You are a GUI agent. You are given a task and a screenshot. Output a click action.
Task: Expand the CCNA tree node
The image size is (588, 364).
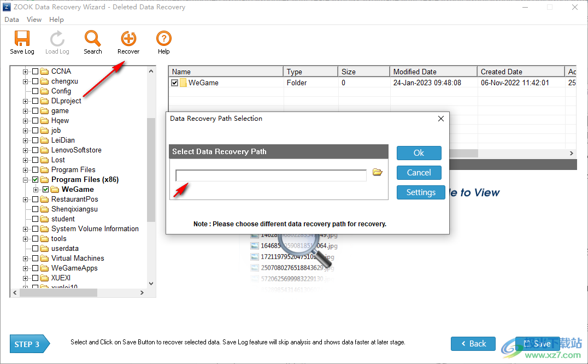(26, 71)
